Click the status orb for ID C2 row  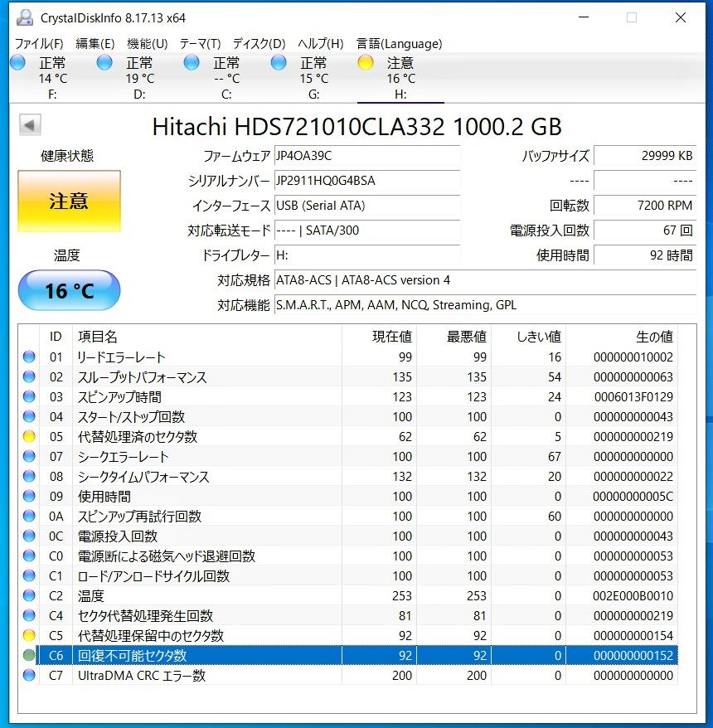pyautogui.click(x=29, y=595)
